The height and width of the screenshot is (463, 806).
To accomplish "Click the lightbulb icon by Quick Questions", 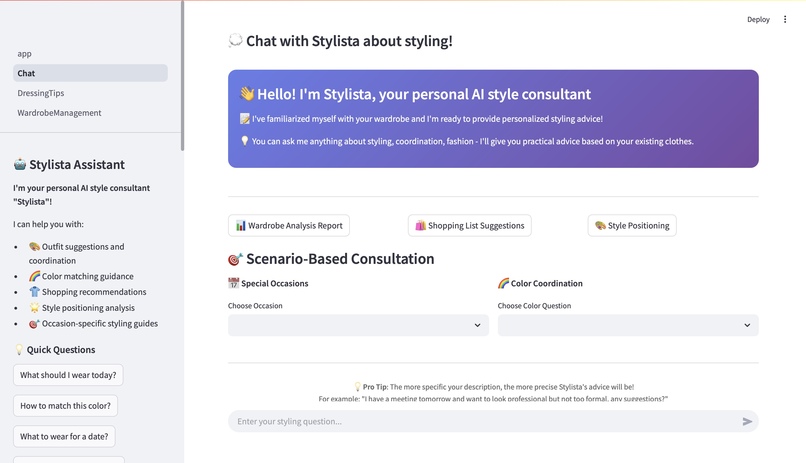I will point(19,350).
